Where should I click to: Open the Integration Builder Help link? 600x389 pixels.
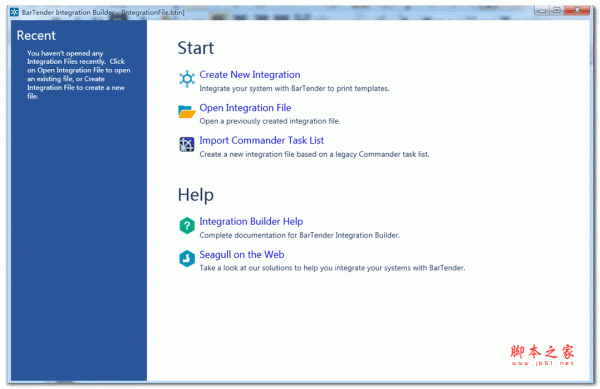(251, 221)
